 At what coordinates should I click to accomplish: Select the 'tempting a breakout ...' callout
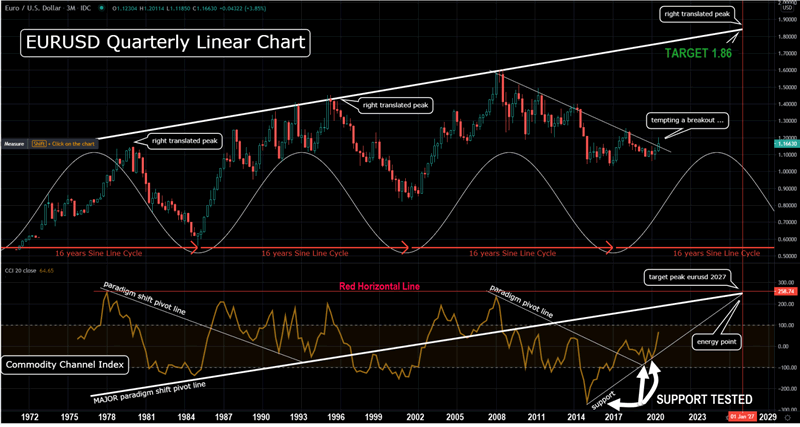tap(687, 120)
